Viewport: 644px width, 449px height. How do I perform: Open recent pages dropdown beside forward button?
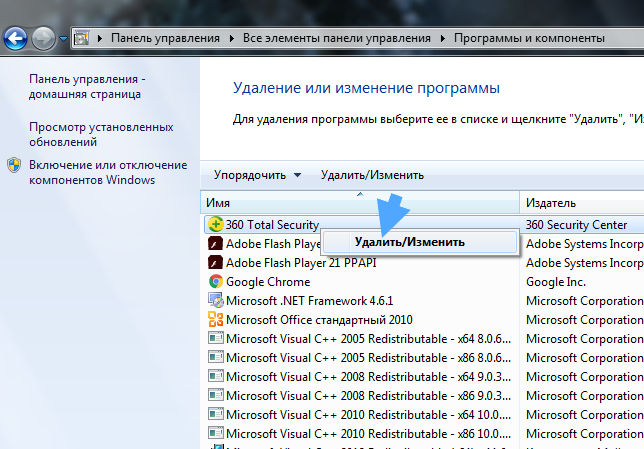click(63, 39)
